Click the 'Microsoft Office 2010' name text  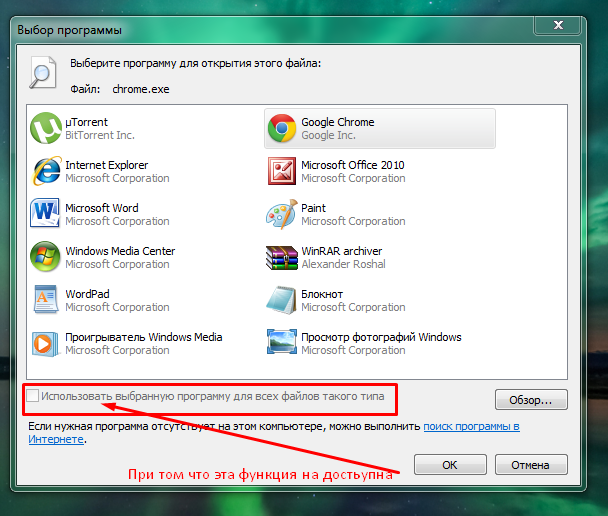point(353,165)
